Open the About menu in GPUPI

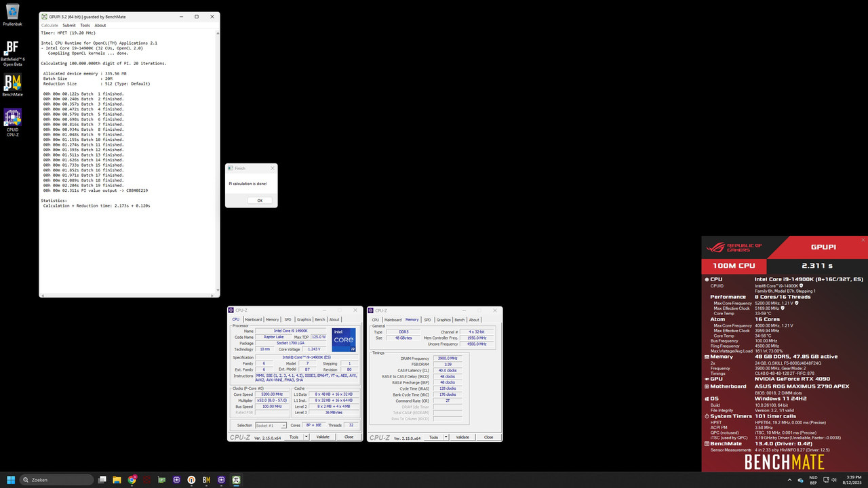(100, 26)
